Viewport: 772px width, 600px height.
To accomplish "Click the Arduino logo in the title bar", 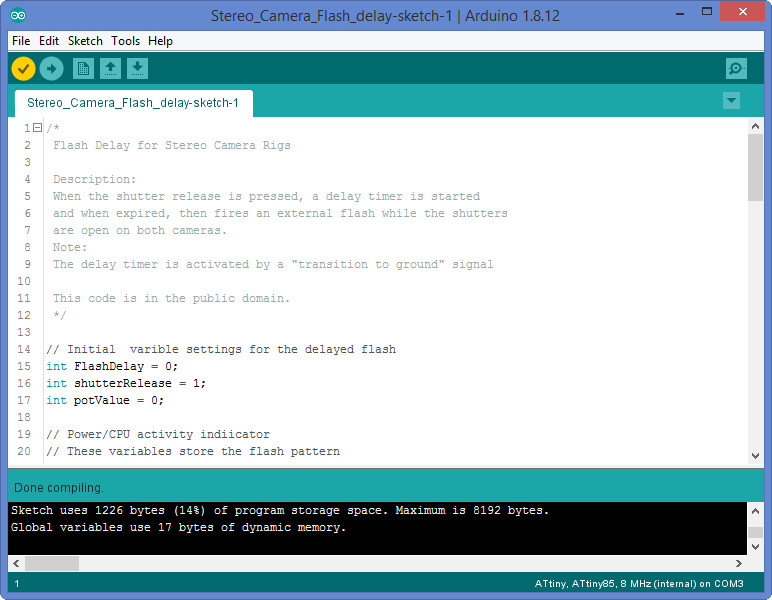I will [x=19, y=15].
